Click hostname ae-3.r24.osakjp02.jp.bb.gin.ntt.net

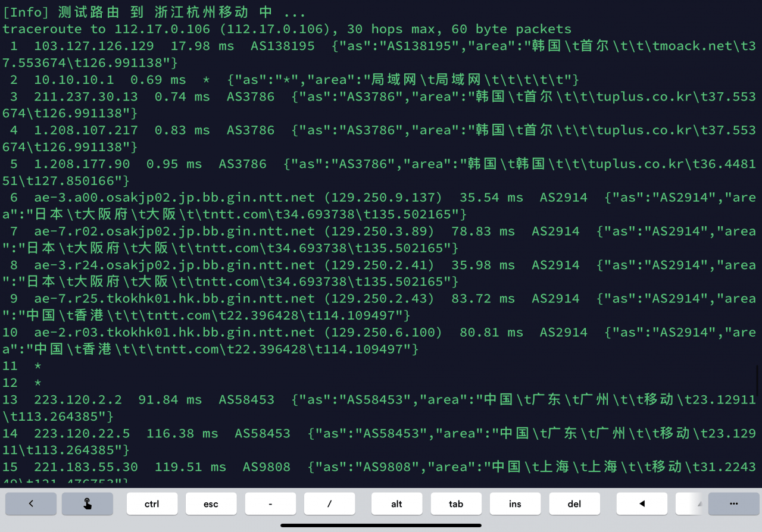(174, 265)
